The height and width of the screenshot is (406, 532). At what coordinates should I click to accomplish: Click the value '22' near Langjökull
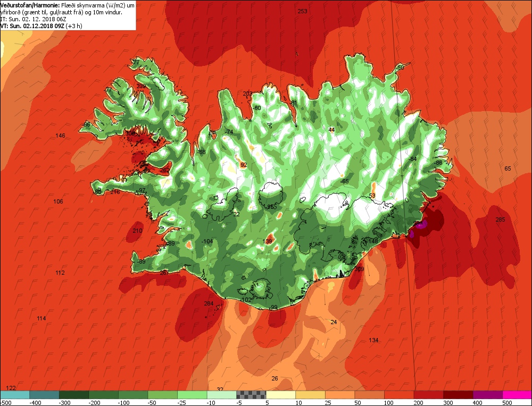[x=237, y=214]
